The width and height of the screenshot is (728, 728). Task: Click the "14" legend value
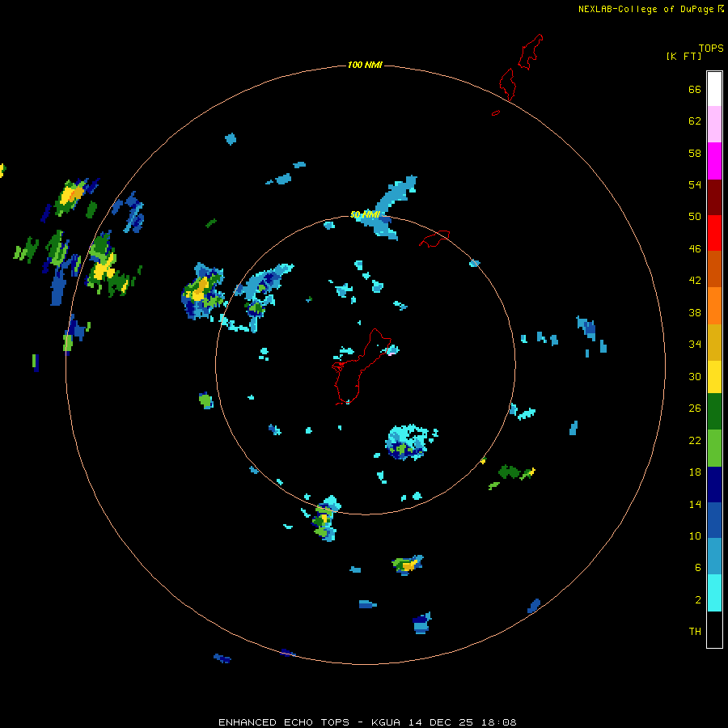click(695, 504)
